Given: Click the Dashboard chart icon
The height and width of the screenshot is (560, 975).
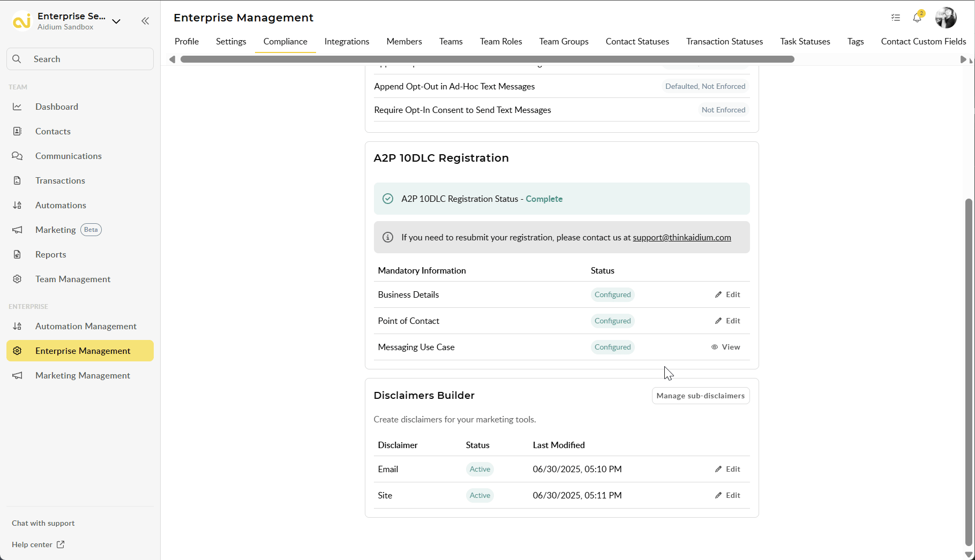Looking at the screenshot, I should (17, 107).
